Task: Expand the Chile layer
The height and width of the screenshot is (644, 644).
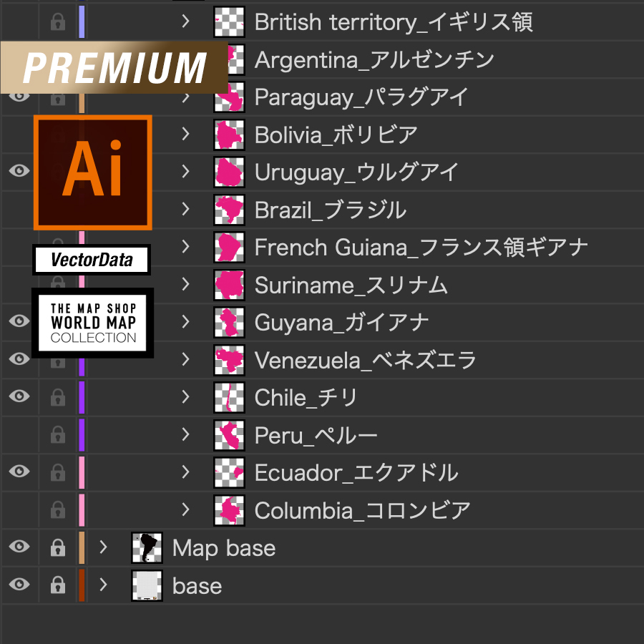Action: [185, 396]
